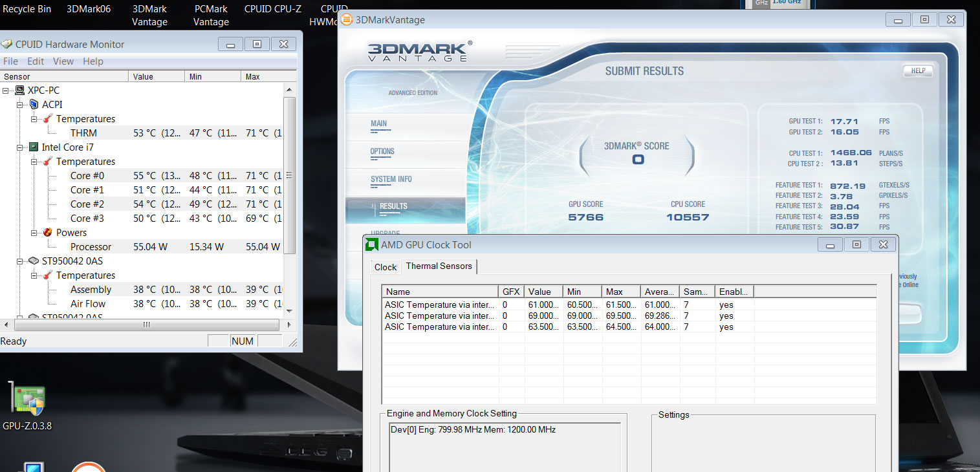Select the PCMark Vantage desktop shortcut label
This screenshot has width=980, height=472.
point(212,16)
